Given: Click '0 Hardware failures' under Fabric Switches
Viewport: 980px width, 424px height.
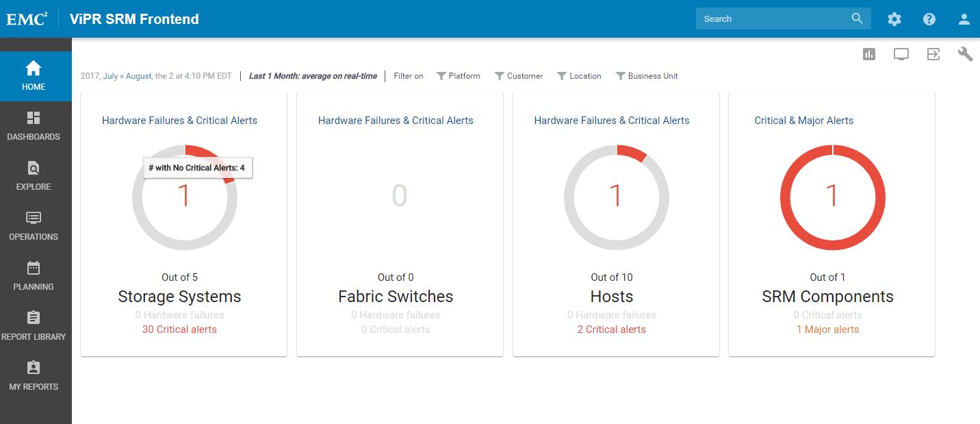Looking at the screenshot, I should [x=396, y=315].
